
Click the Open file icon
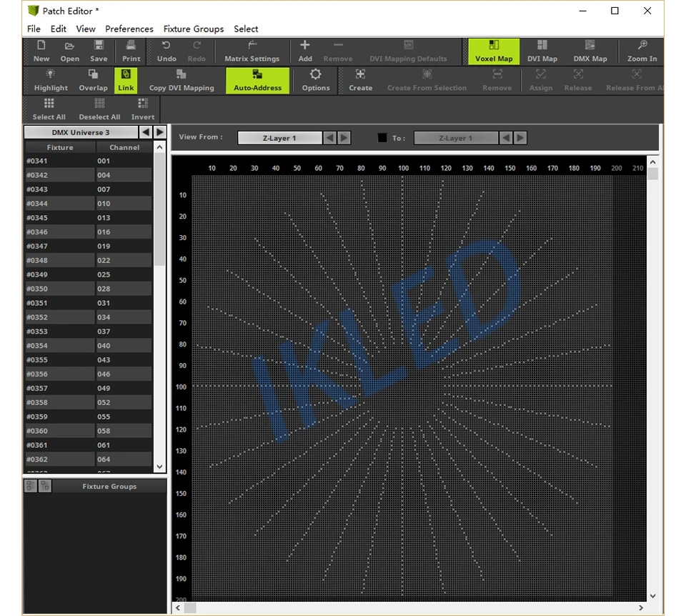point(69,51)
